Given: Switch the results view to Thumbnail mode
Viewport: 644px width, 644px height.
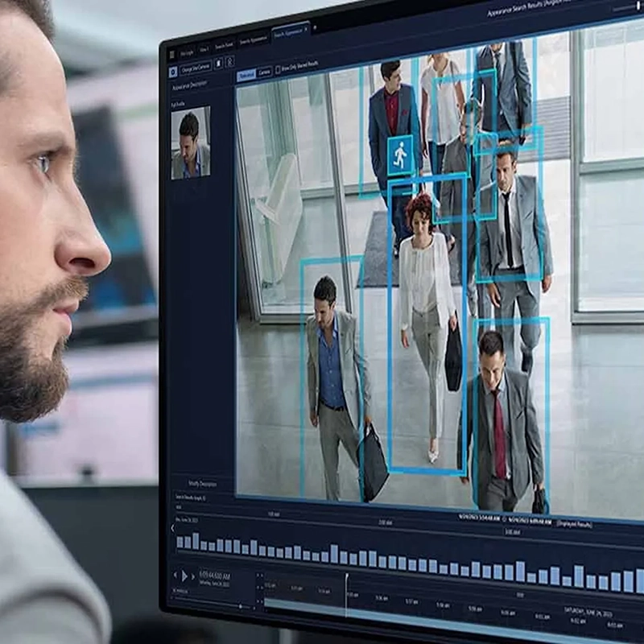Looking at the screenshot, I should [247, 72].
